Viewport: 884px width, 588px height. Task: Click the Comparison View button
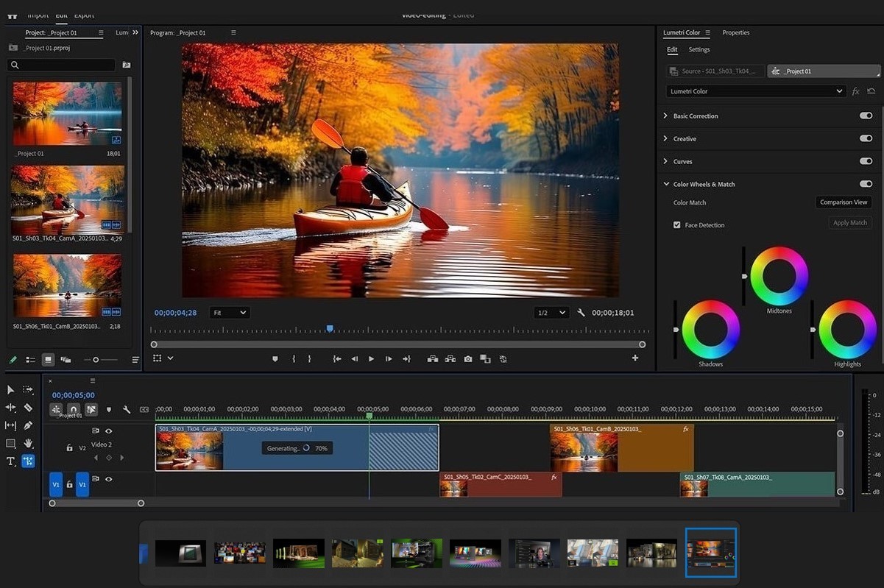click(x=844, y=202)
